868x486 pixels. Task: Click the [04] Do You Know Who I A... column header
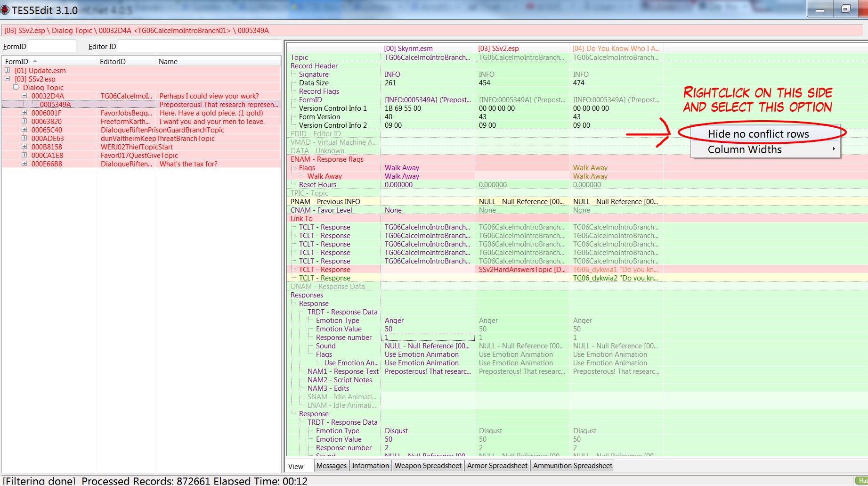pyautogui.click(x=616, y=49)
